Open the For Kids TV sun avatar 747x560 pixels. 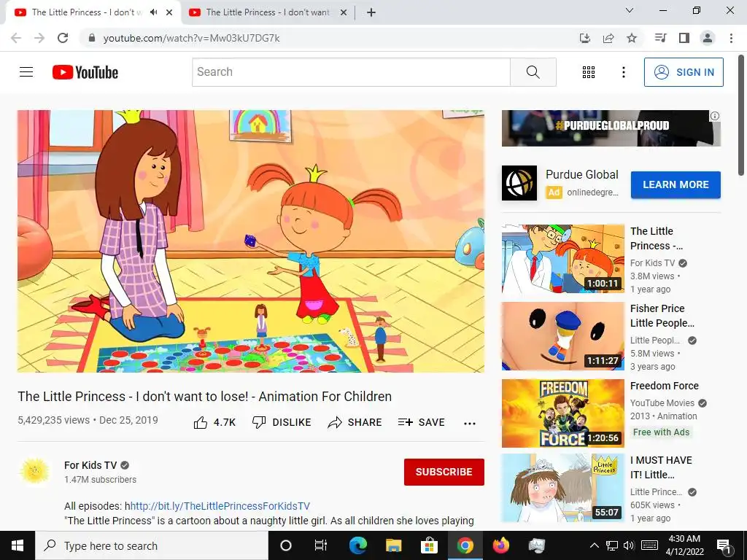[x=34, y=472]
